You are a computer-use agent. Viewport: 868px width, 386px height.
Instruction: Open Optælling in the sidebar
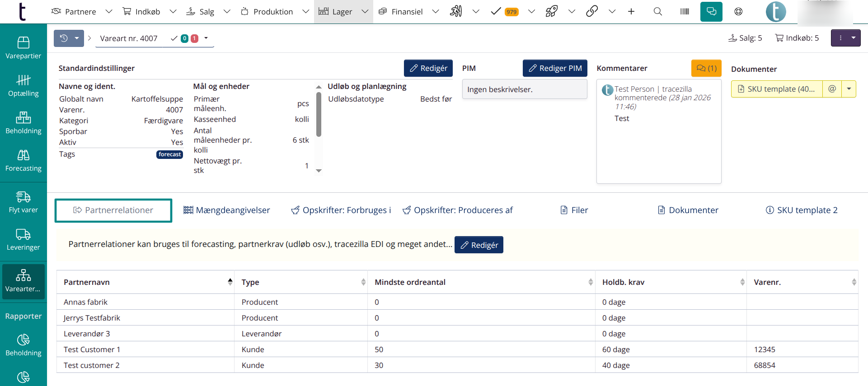coord(23,85)
